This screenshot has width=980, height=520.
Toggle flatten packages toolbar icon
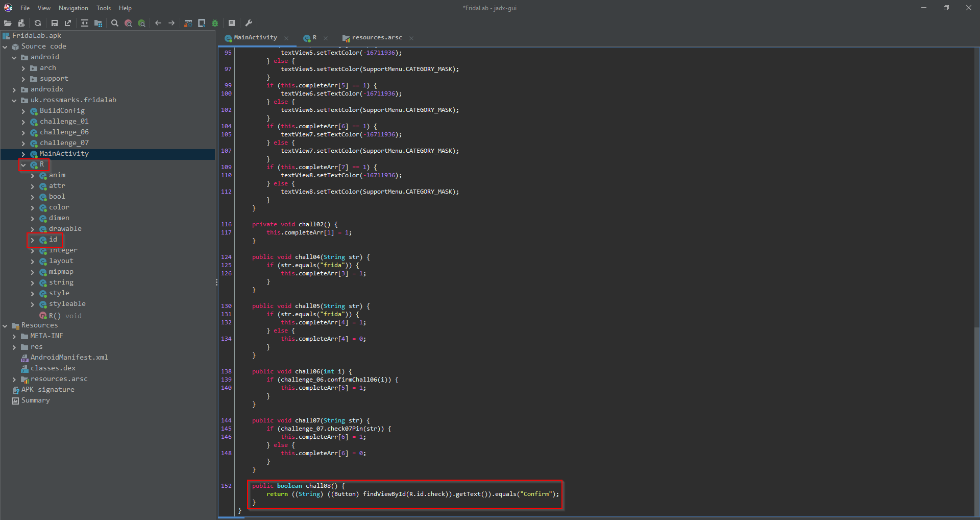coord(99,23)
